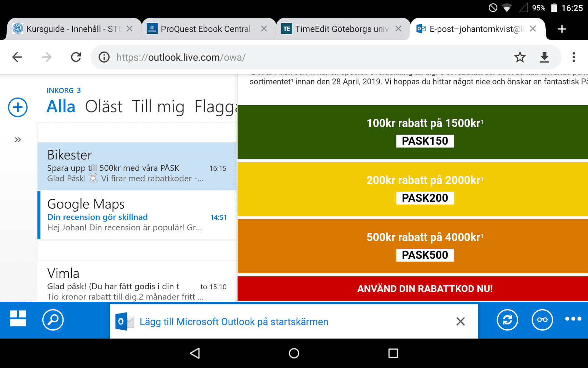Dismiss the add Outlook to home screen banner
This screenshot has width=588, height=368.
(x=460, y=322)
